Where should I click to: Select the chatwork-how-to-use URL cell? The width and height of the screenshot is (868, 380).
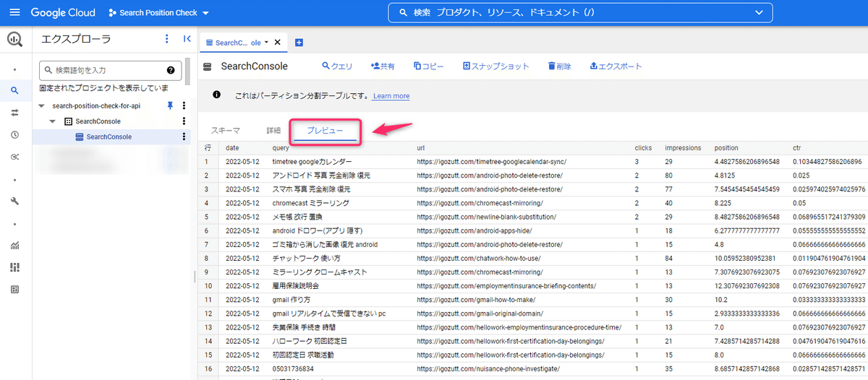pyautogui.click(x=479, y=258)
